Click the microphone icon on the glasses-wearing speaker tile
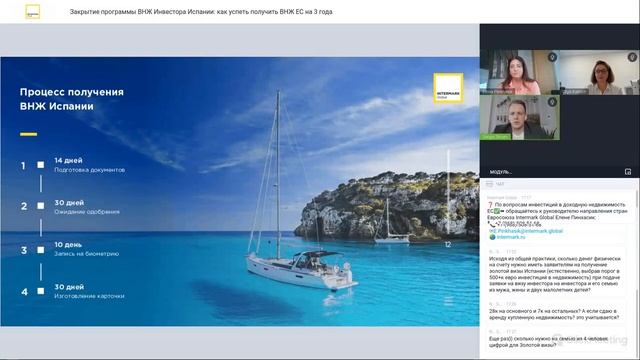The width and height of the screenshot is (640, 360). pos(632,57)
